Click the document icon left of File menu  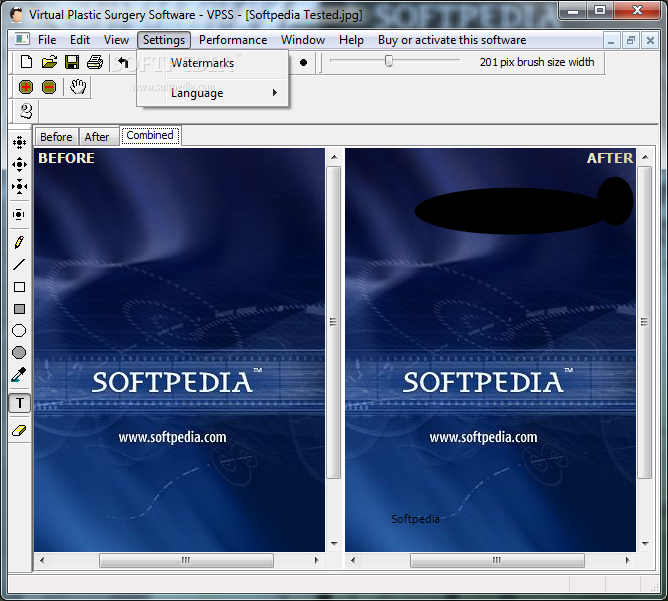[x=22, y=40]
